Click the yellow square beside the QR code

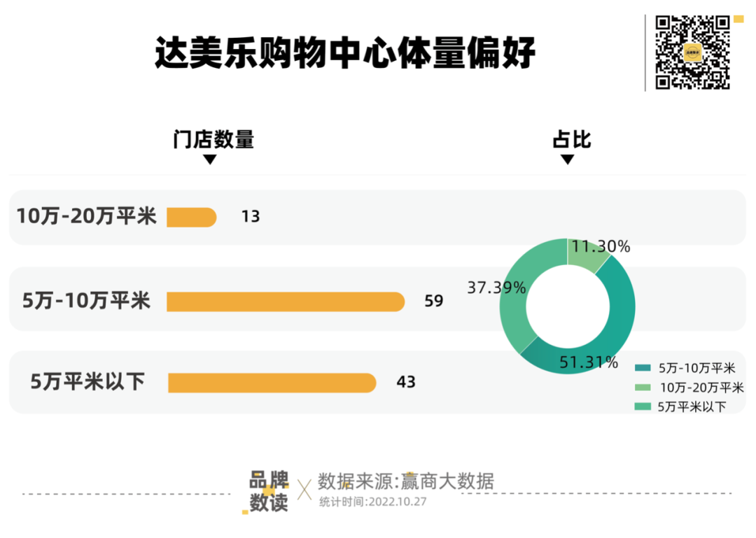(x=738, y=17)
